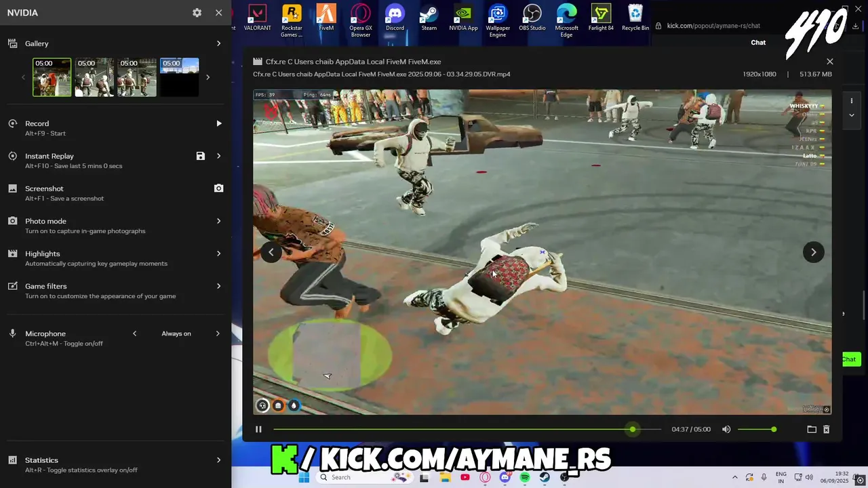The height and width of the screenshot is (488, 868).
Task: Click the Microphone label
Action: [x=45, y=333]
